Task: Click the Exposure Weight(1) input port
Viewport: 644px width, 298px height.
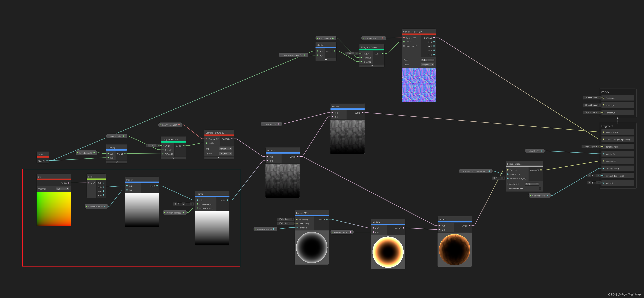Action: coord(508,178)
